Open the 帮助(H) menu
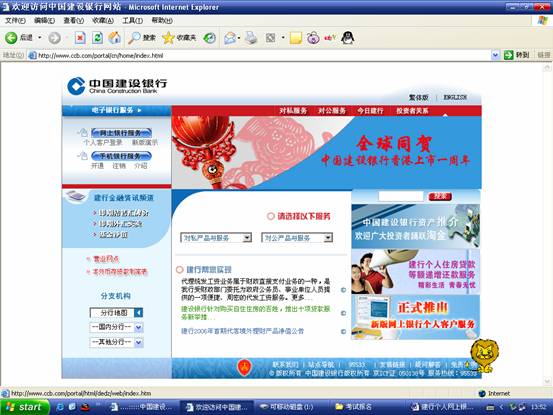The width and height of the screenshot is (553, 415). coord(162,20)
